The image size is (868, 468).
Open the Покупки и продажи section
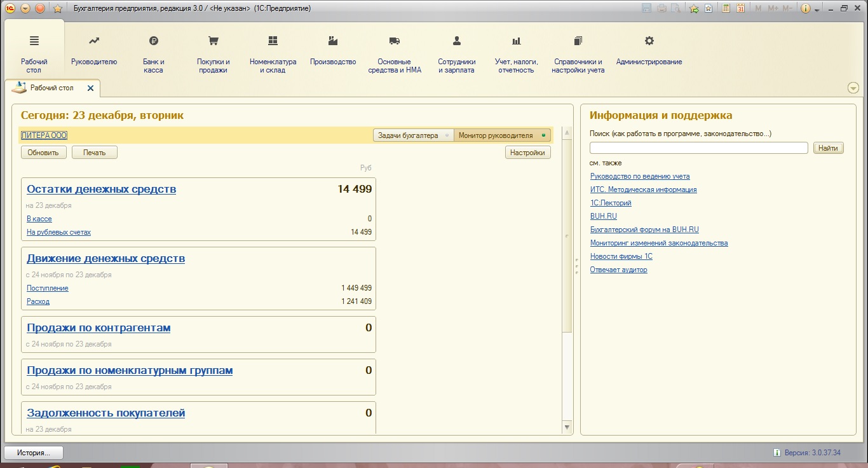tap(213, 53)
